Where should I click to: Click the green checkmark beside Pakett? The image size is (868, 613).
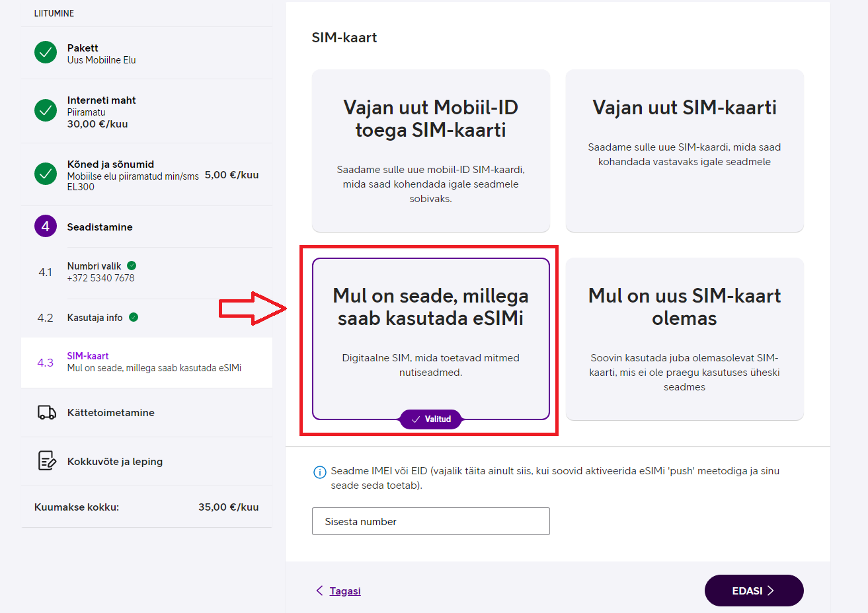(46, 52)
